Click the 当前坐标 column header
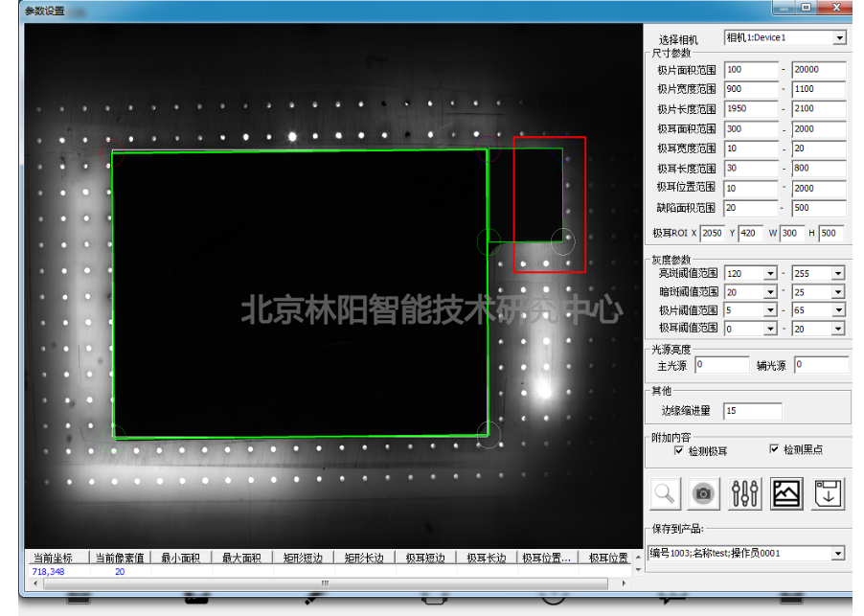The height and width of the screenshot is (616, 864). 57,558
